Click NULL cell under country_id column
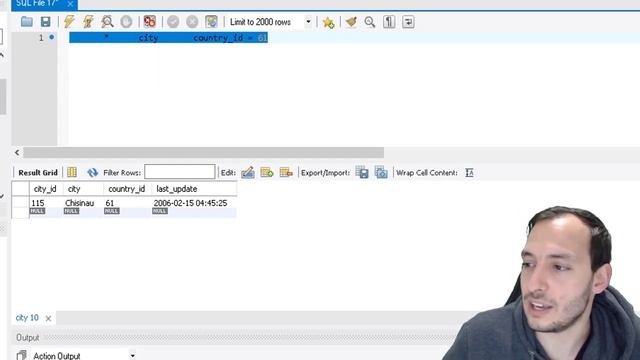640x360 pixels. [111, 211]
